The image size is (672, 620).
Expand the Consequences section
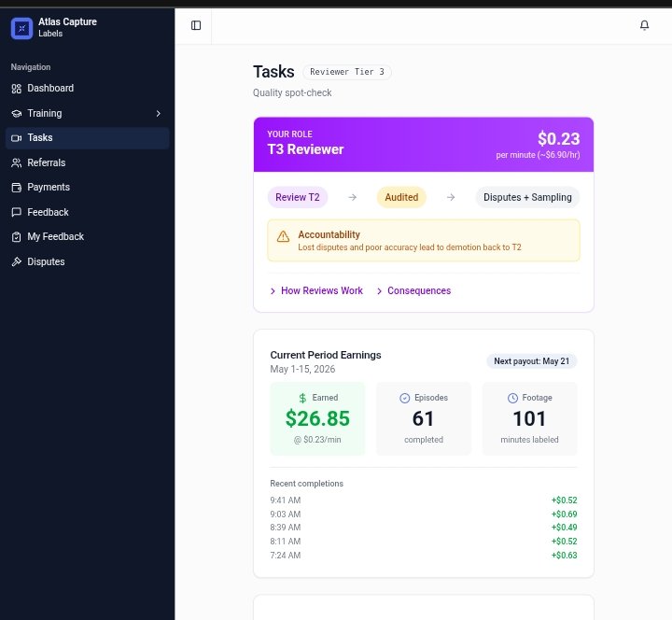[413, 290]
